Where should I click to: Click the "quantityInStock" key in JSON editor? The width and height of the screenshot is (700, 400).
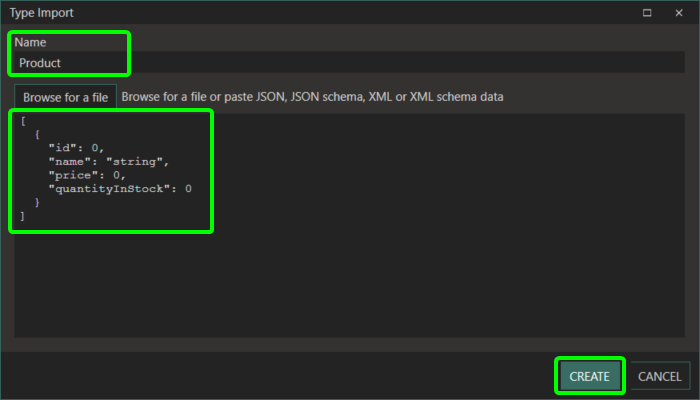[x=107, y=188]
